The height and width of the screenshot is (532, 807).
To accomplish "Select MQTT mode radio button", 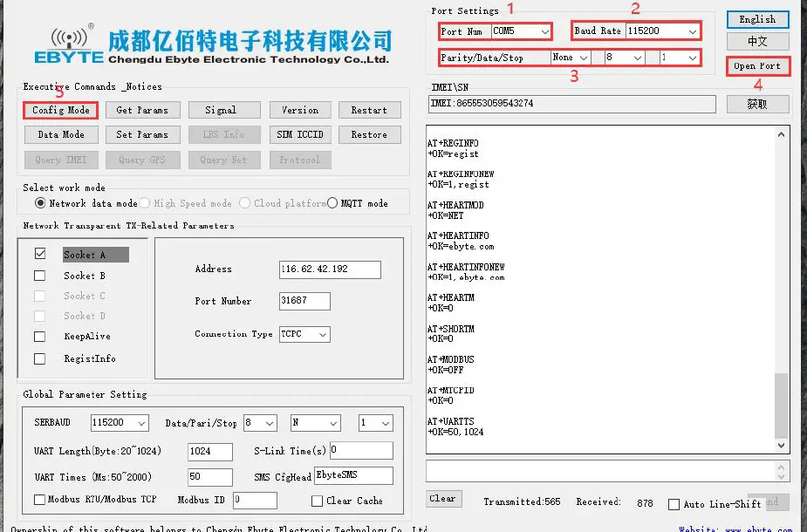I will pyautogui.click(x=332, y=203).
